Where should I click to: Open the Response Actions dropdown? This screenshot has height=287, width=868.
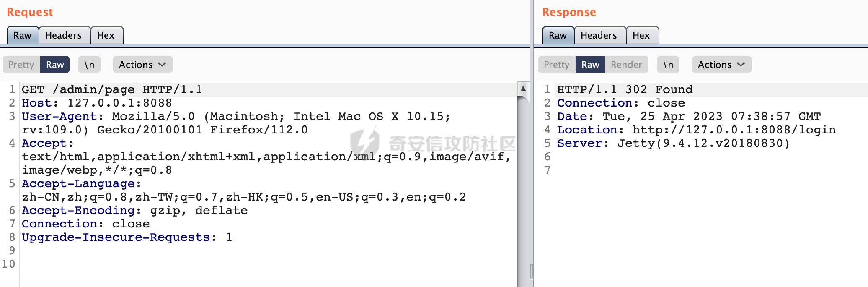point(721,65)
